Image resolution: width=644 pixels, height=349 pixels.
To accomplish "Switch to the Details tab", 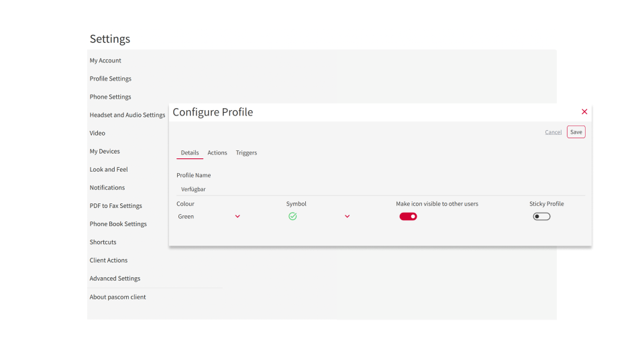I will [x=190, y=152].
